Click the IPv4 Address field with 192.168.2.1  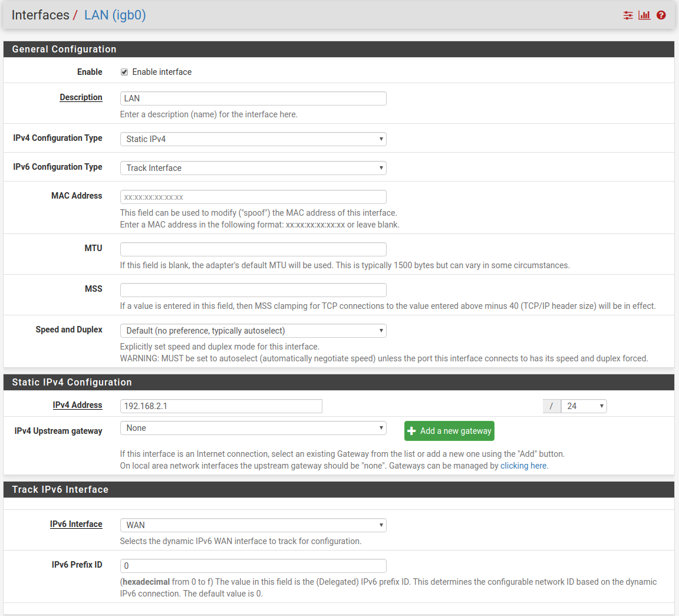[221, 406]
